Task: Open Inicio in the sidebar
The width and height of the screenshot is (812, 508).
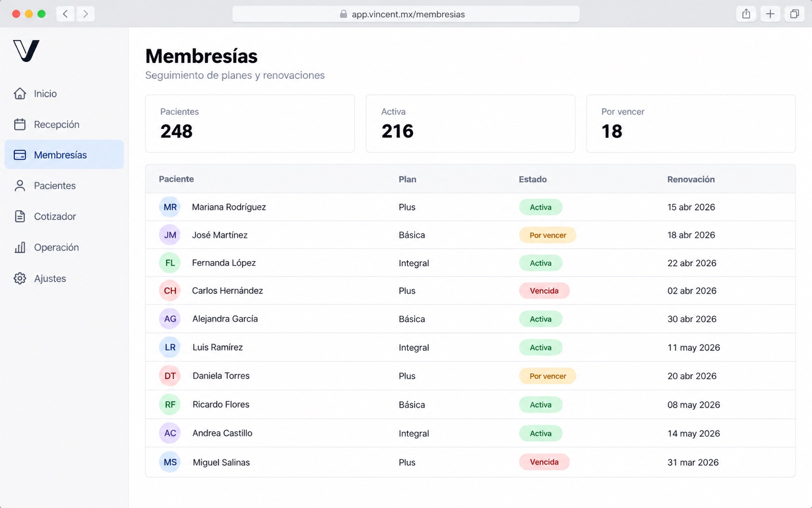Action: click(x=64, y=94)
